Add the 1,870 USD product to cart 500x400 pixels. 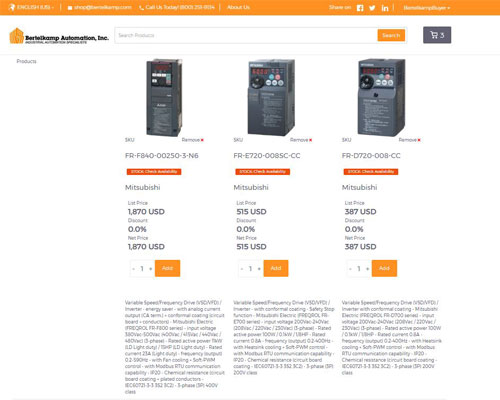[x=168, y=268]
